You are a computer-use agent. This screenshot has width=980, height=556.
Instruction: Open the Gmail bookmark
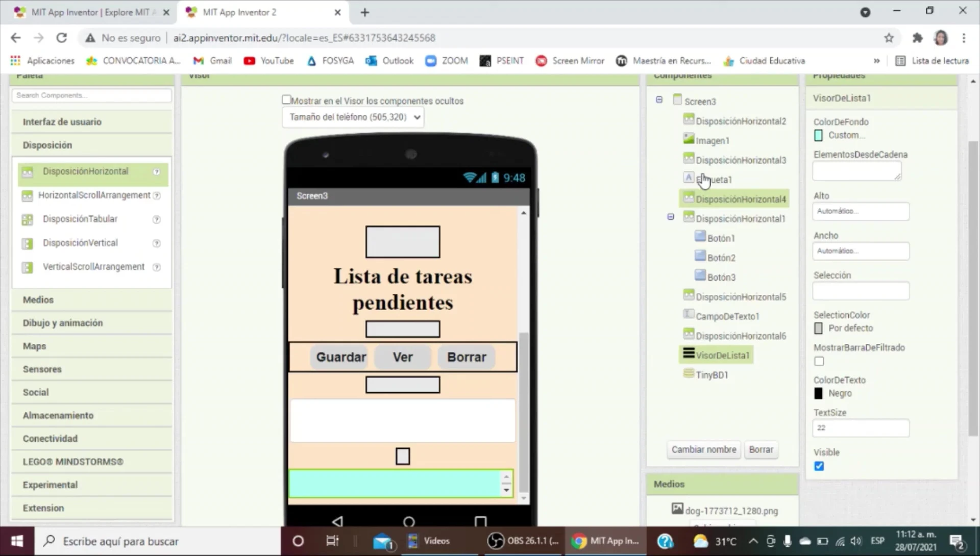[212, 61]
